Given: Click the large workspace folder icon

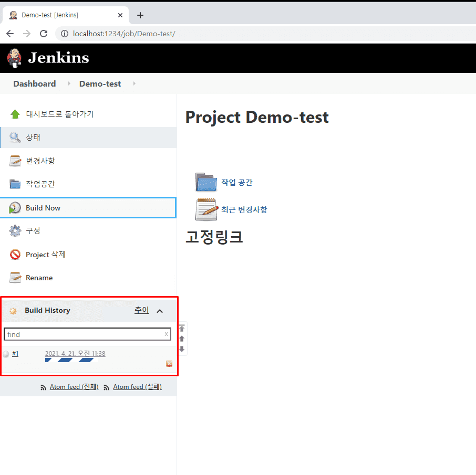Looking at the screenshot, I should [x=206, y=182].
